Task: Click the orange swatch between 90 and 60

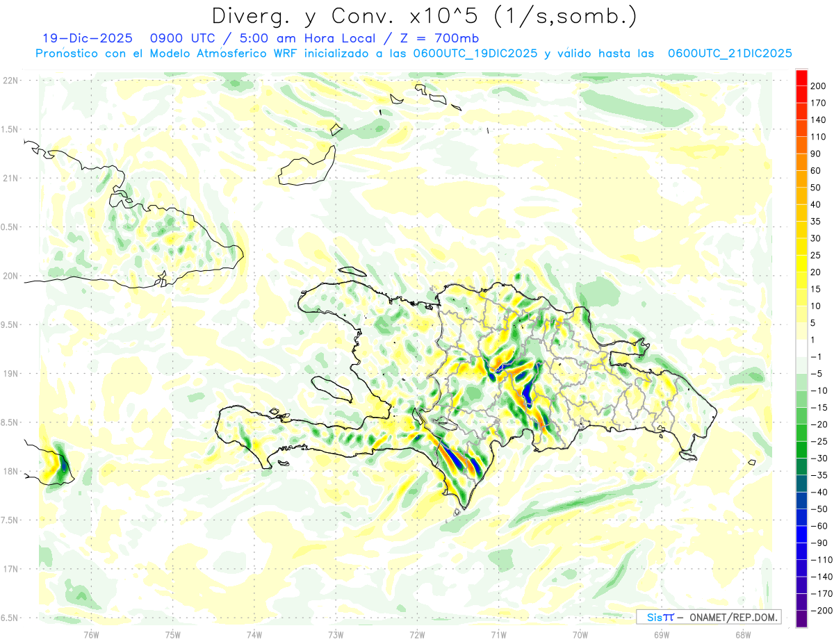Action: (801, 163)
